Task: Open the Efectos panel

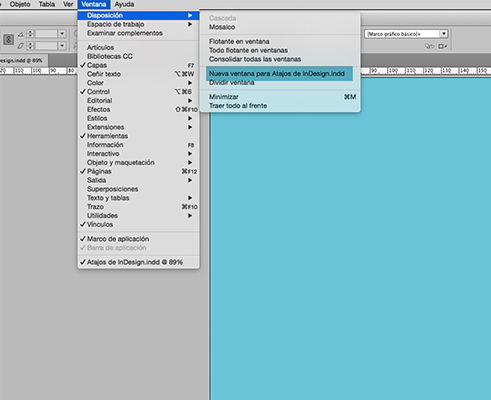Action: click(138, 109)
